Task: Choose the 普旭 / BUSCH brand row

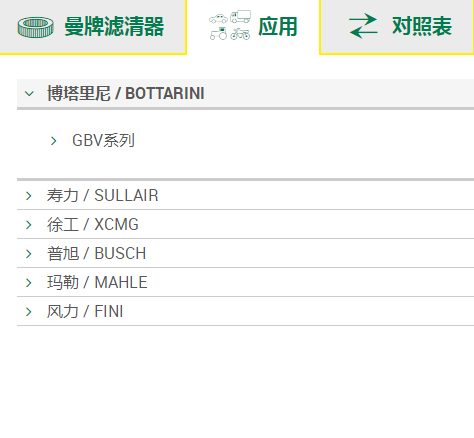Action: [245, 253]
